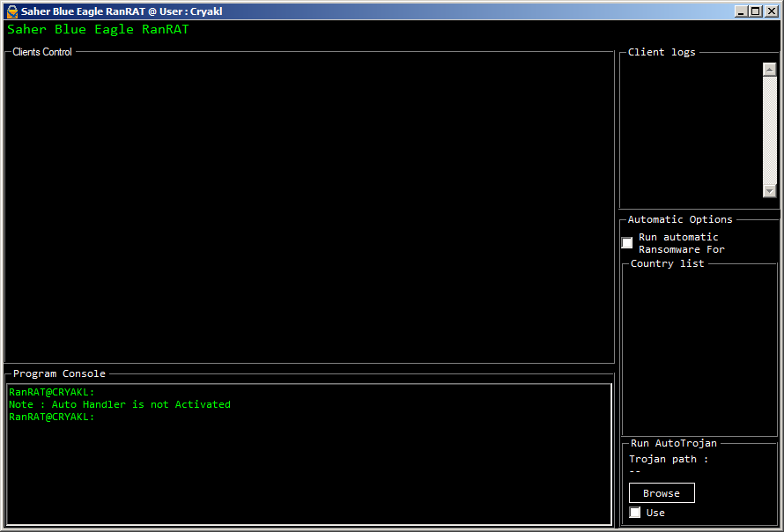Click the Auto Handler not Activated note
Image resolution: width=784 pixels, height=532 pixels.
(120, 405)
